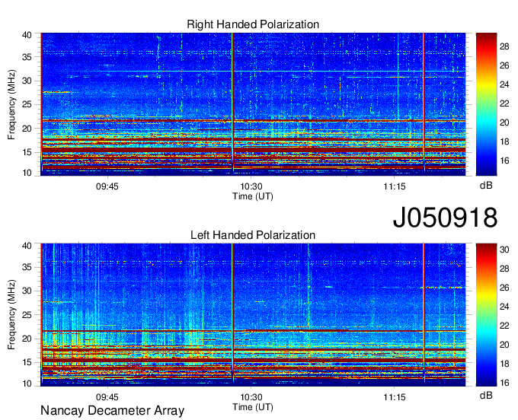Click the '16' value on upper color bar
The height and width of the screenshot is (420, 518).
(x=504, y=161)
